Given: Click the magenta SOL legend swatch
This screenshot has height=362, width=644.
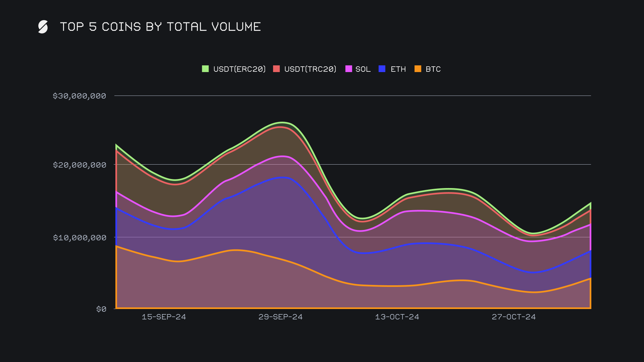Looking at the screenshot, I should point(348,69).
